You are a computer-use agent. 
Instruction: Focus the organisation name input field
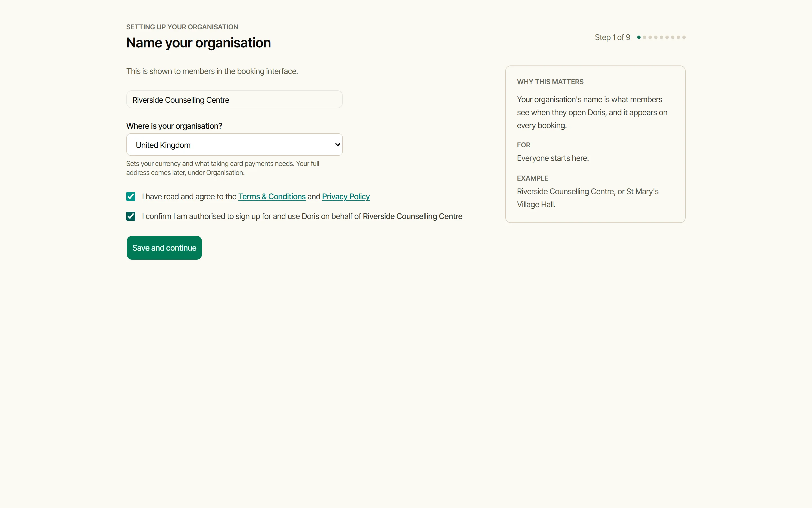(234, 99)
